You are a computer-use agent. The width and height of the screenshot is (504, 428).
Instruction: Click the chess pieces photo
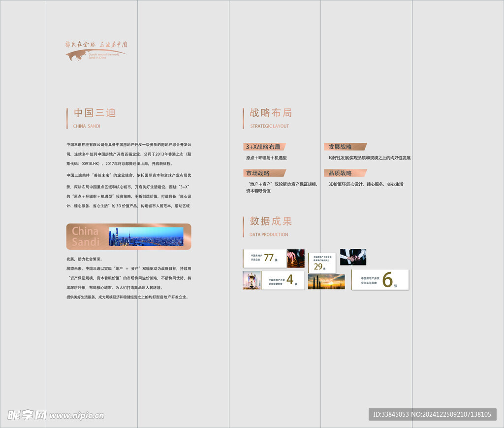tap(296, 258)
